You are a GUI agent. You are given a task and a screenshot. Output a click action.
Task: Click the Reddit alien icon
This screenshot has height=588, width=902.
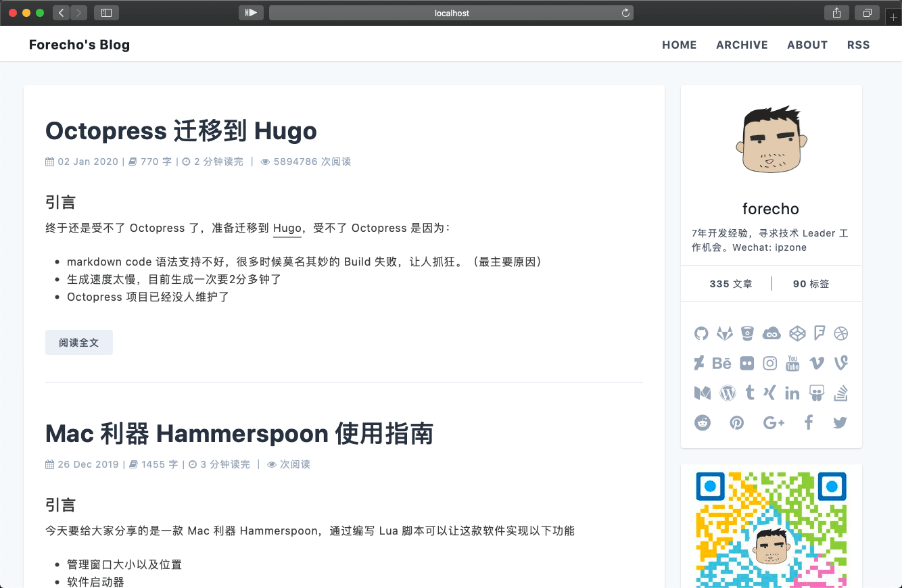click(x=703, y=422)
